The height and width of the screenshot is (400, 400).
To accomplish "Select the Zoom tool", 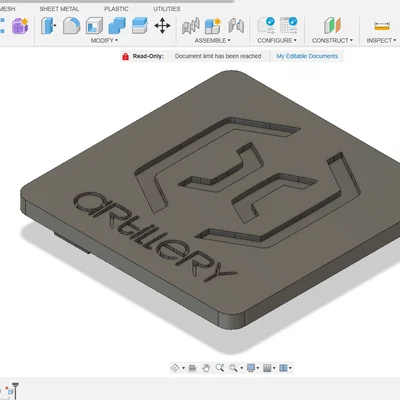I will pyautogui.click(x=220, y=368).
